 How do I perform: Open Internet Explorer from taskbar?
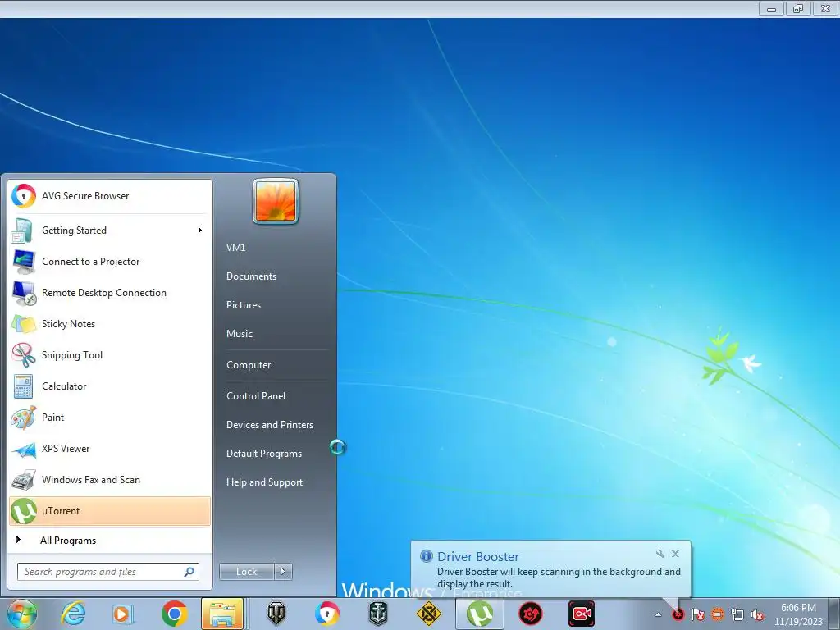(73, 614)
